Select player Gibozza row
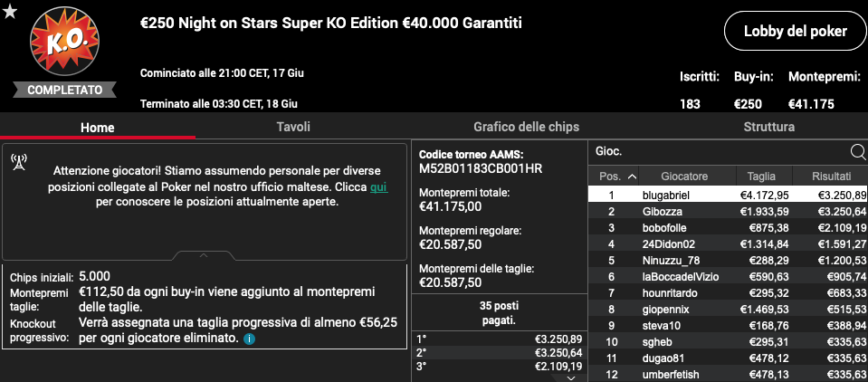Image resolution: width=868 pixels, height=382 pixels. tap(728, 212)
